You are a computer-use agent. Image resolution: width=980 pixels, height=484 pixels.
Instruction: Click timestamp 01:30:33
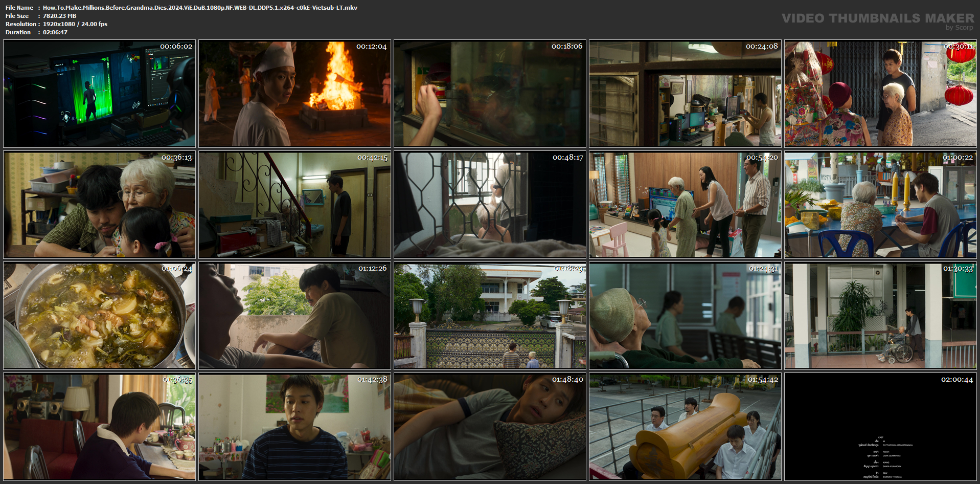(959, 268)
